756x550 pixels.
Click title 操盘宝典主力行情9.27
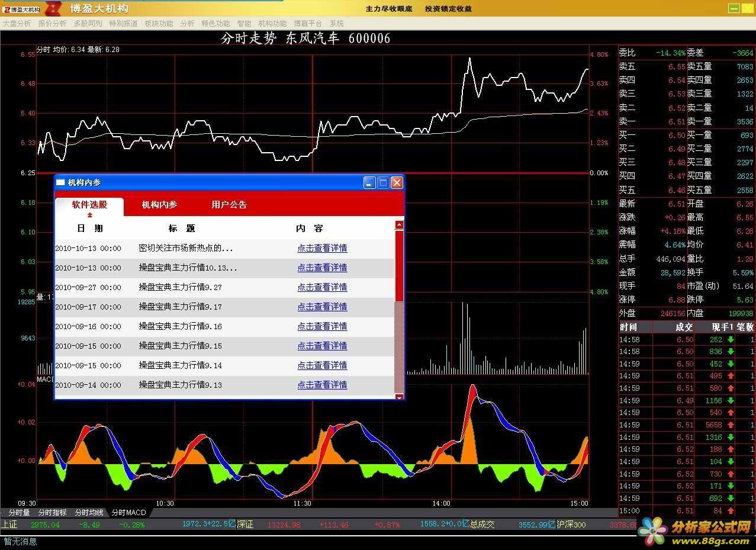pyautogui.click(x=181, y=288)
